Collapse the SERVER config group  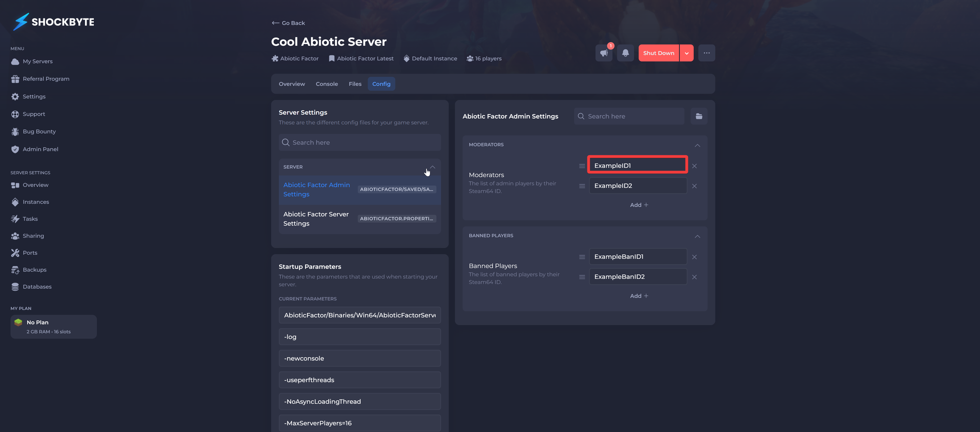pyautogui.click(x=433, y=167)
